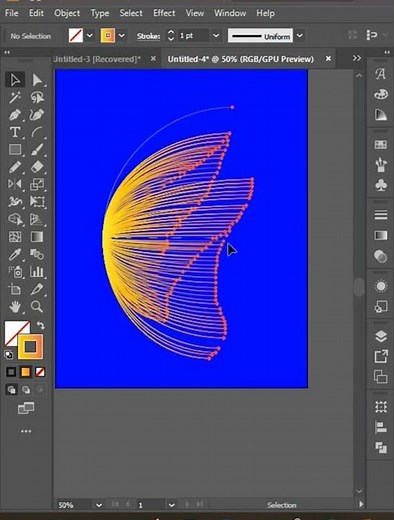Select the Shape Builder tool
Screen dimensions: 394x520
click(x=15, y=219)
